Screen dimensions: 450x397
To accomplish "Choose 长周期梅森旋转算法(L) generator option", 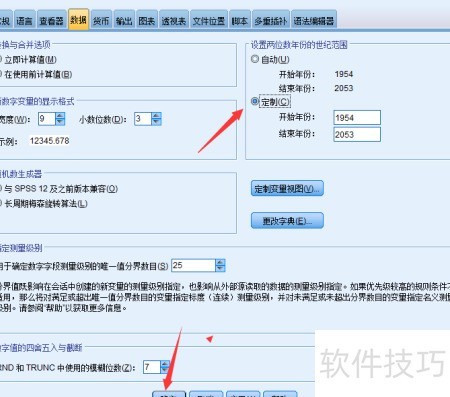I will click(x=43, y=203).
